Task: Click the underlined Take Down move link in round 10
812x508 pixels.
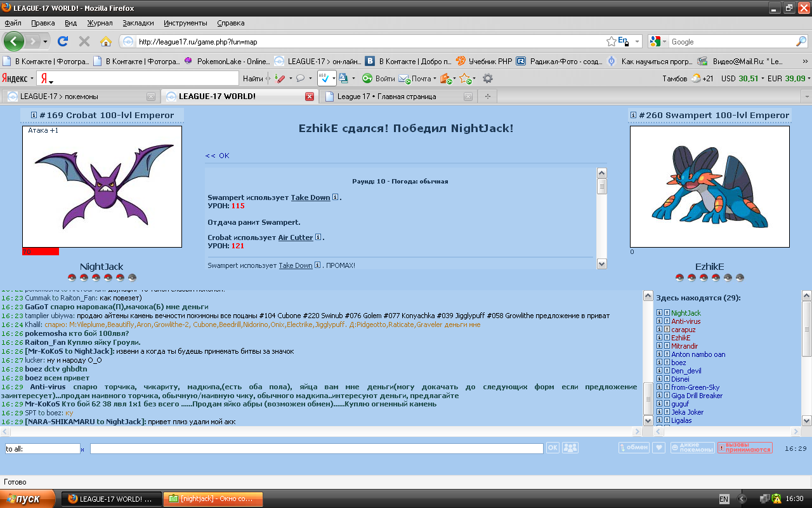Action: [310, 197]
